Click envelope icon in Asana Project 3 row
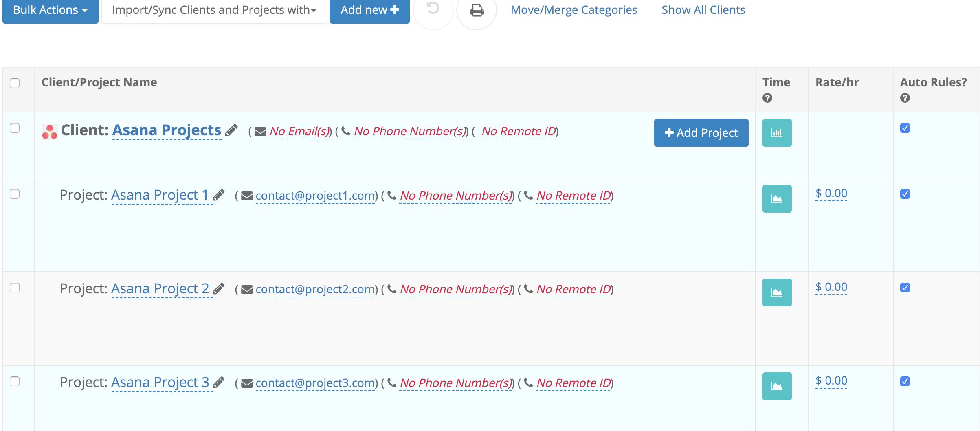 [247, 383]
